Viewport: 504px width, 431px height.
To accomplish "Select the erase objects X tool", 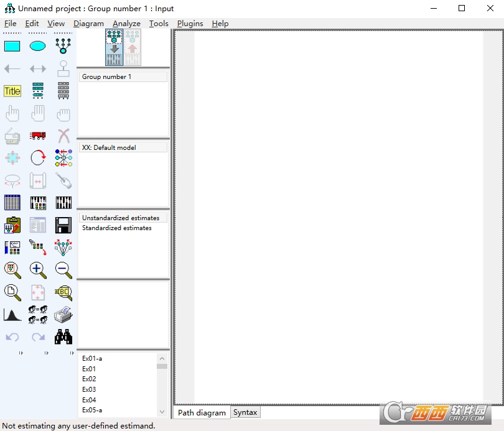I will [x=63, y=136].
